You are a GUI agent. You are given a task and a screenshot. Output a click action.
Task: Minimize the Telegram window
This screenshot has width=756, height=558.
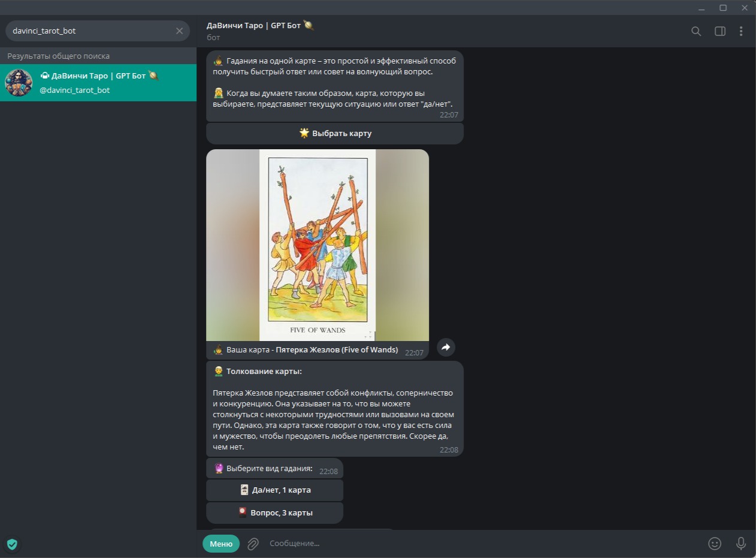click(701, 8)
